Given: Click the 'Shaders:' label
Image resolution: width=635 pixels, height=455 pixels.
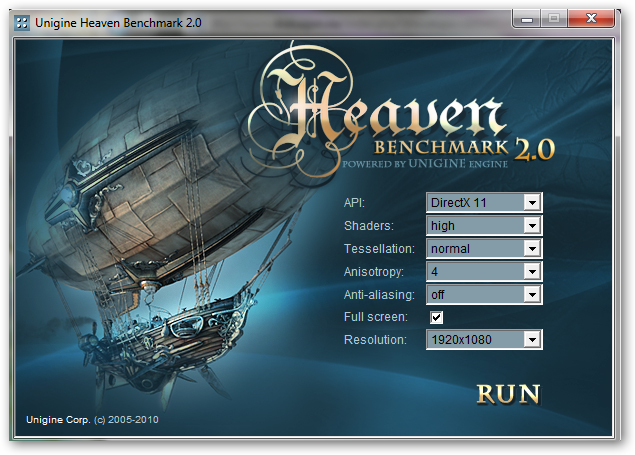Looking at the screenshot, I should 369,225.
